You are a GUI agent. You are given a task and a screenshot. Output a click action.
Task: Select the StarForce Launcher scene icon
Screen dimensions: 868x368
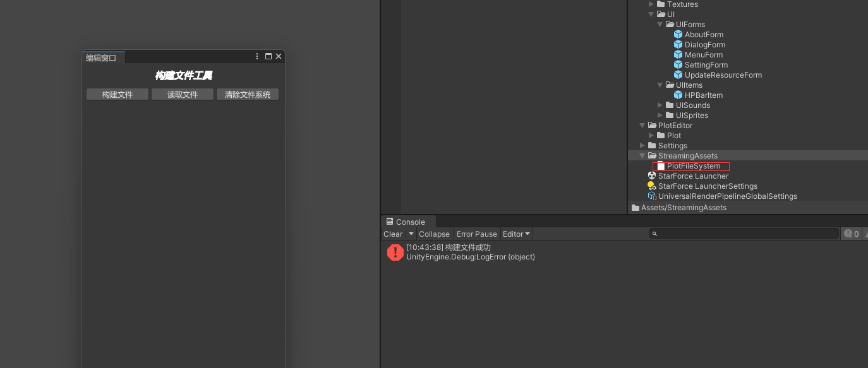pos(652,176)
